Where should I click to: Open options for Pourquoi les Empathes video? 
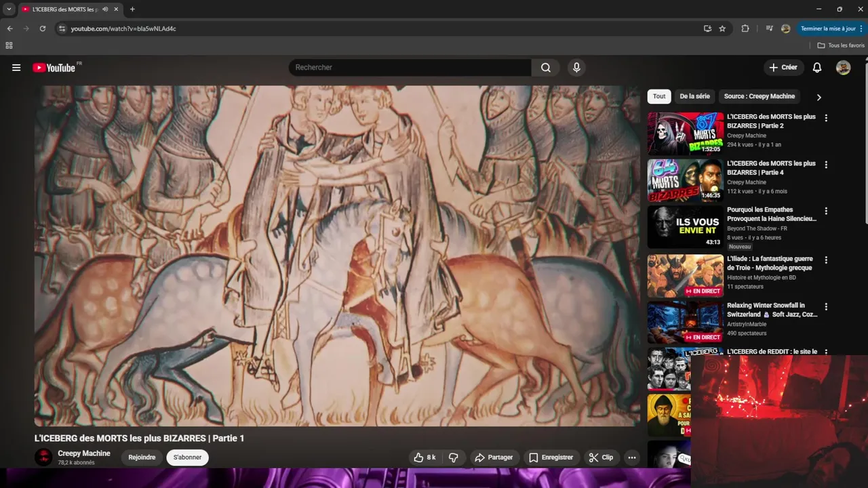tap(826, 211)
